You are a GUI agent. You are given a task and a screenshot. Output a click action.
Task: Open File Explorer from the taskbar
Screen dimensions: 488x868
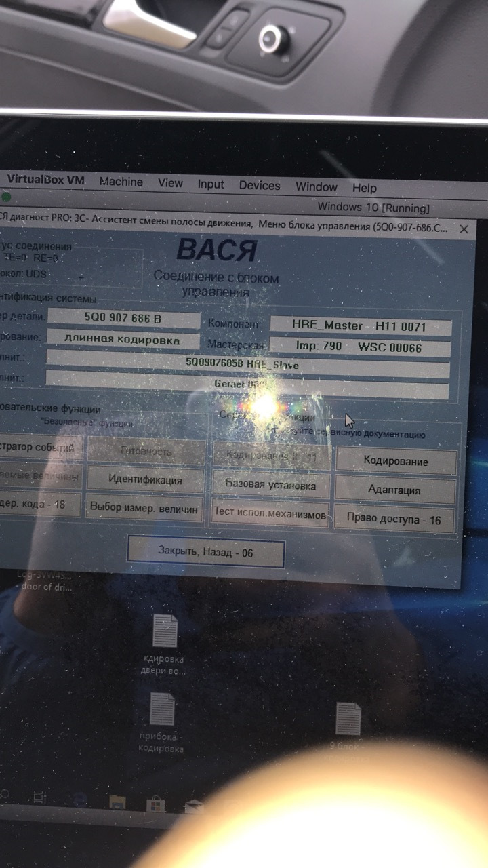[117, 802]
